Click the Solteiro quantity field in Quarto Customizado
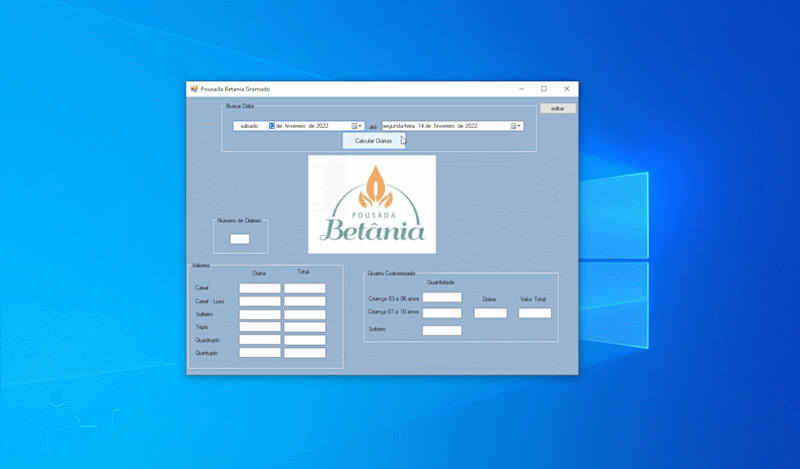 [442, 331]
